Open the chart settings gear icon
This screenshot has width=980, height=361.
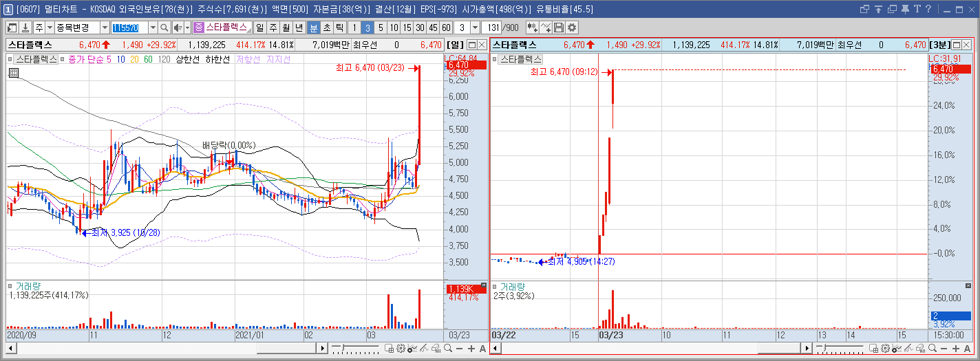tap(571, 28)
